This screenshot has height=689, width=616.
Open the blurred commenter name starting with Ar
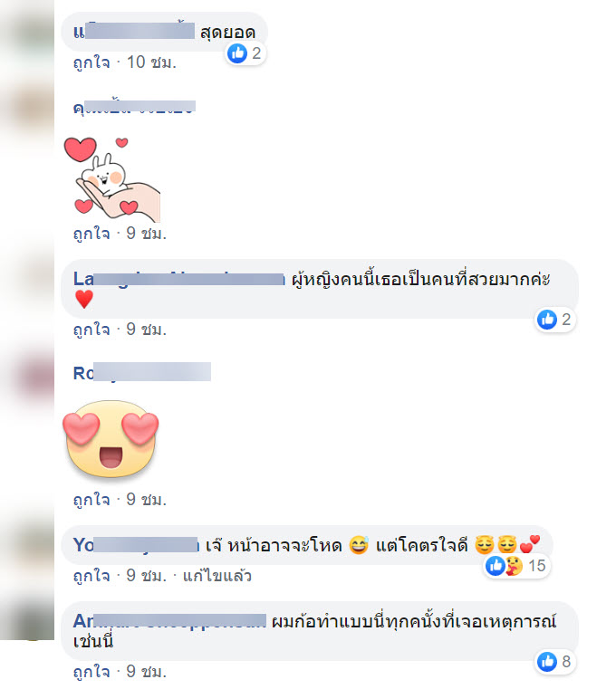point(169,621)
